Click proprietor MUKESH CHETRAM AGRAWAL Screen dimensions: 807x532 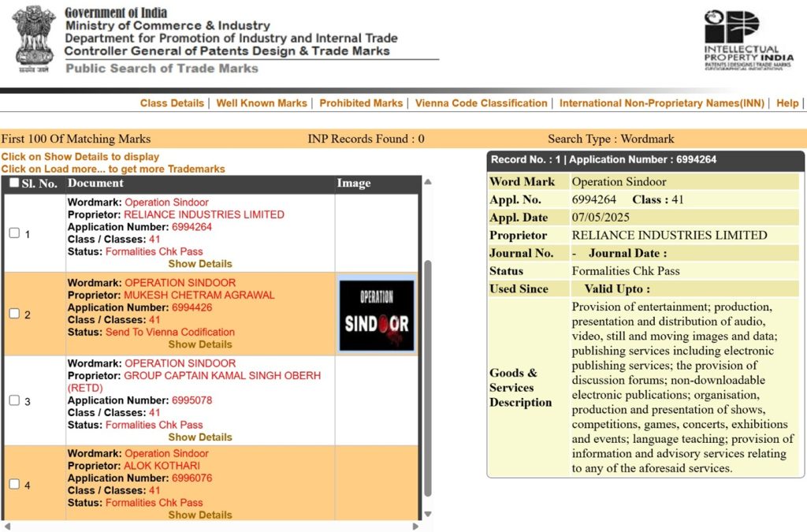199,296
